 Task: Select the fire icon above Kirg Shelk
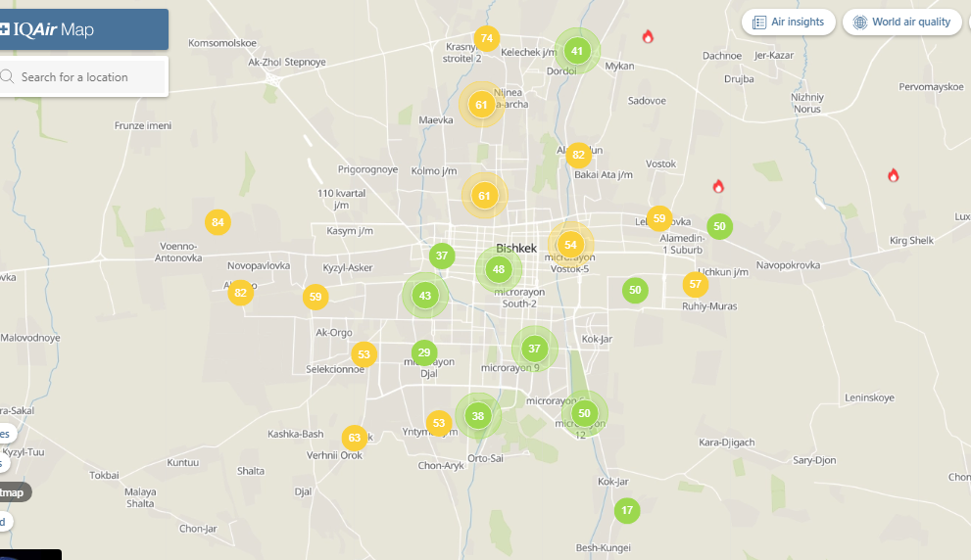click(893, 175)
